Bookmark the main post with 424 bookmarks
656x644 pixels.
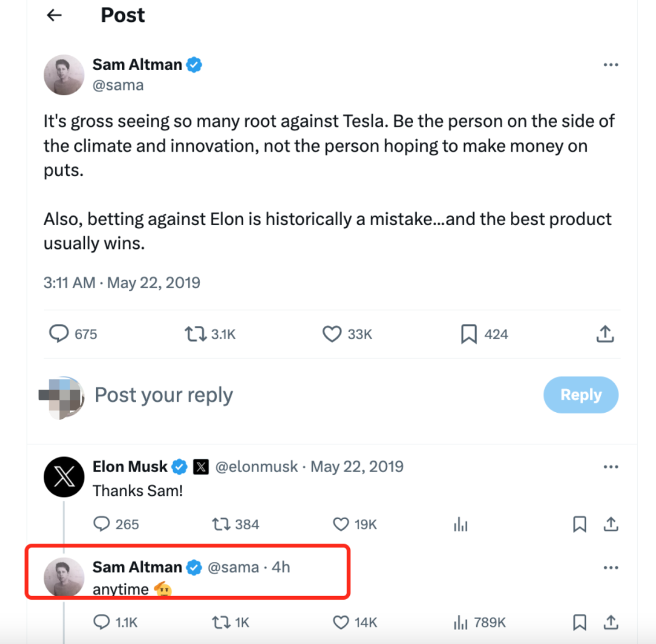click(469, 334)
